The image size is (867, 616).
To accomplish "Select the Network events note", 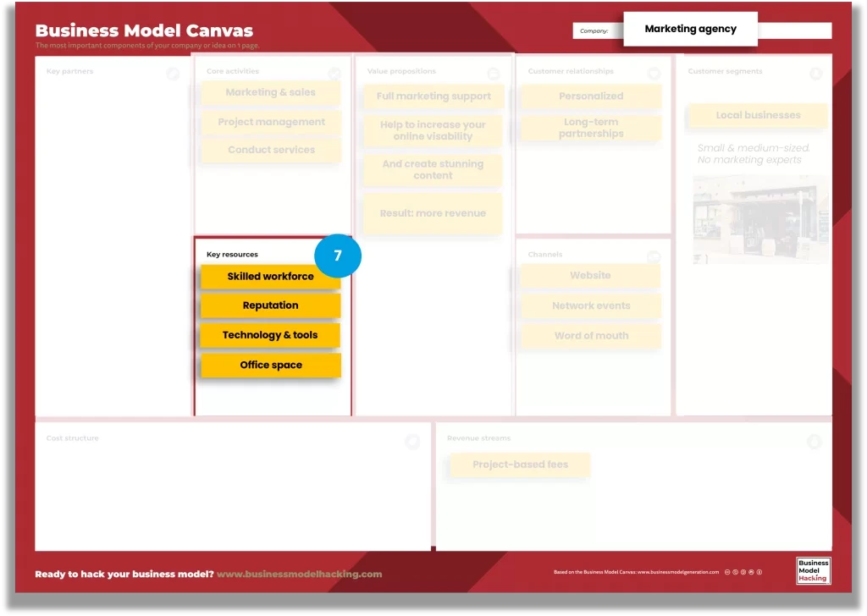I will click(x=590, y=305).
